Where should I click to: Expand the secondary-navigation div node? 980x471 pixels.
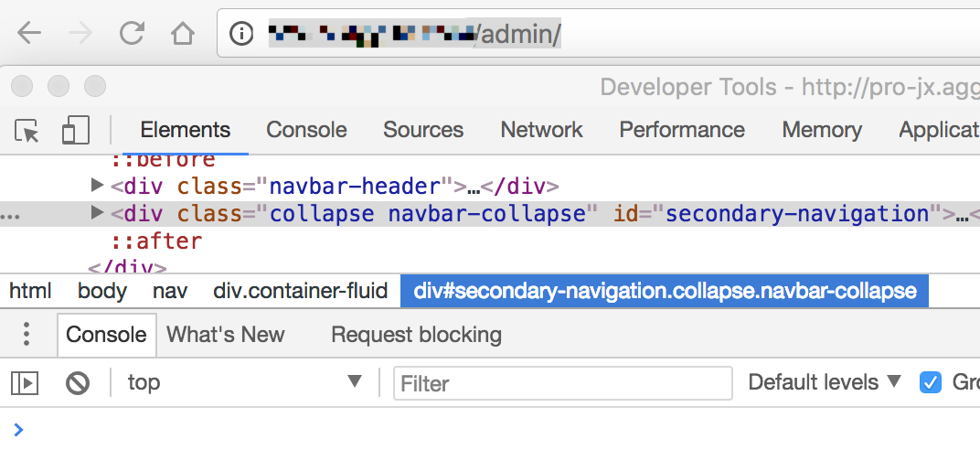[x=97, y=213]
